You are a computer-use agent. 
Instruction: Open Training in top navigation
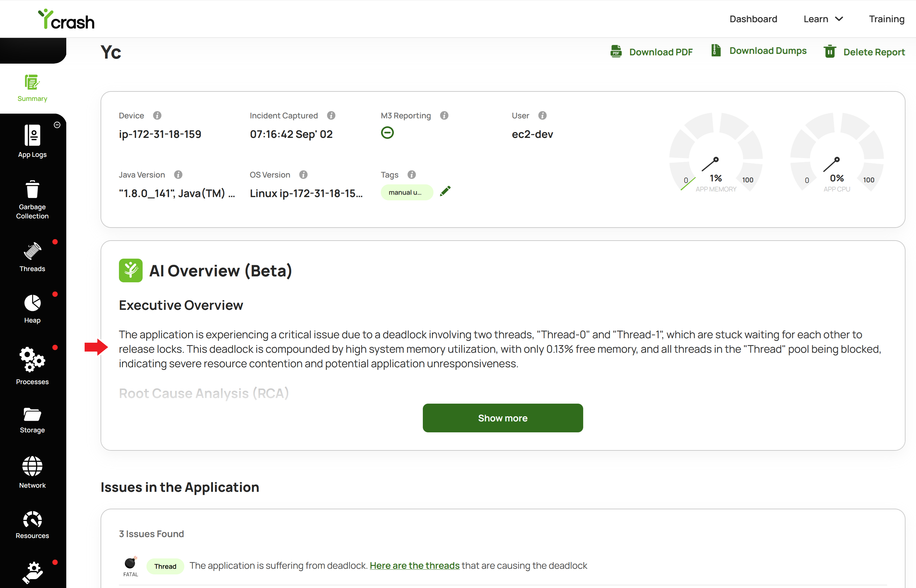pyautogui.click(x=887, y=19)
